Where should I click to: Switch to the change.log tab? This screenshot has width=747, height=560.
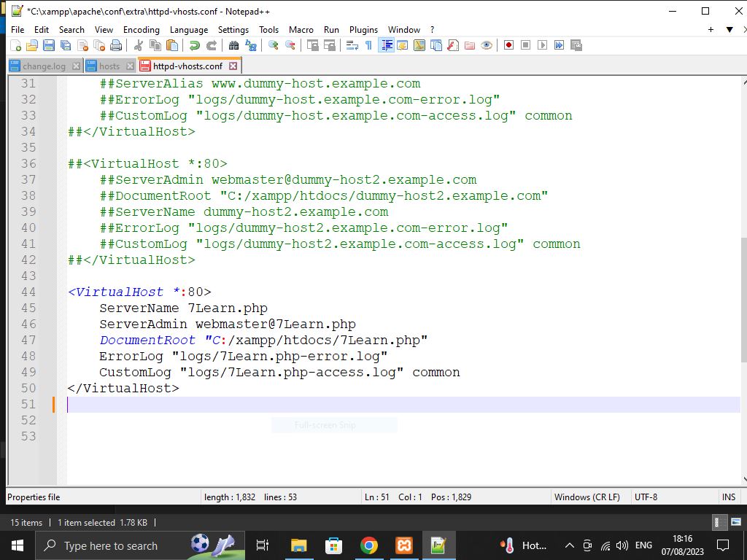(x=44, y=66)
